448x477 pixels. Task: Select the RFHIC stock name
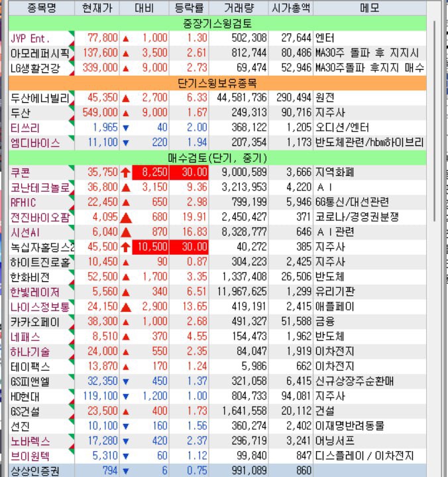tap(23, 202)
